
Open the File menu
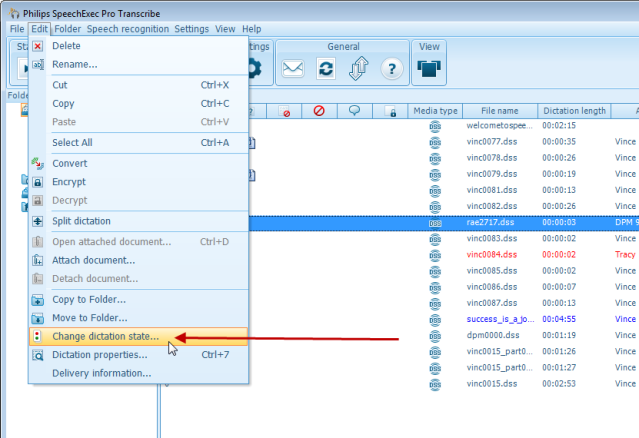(17, 29)
